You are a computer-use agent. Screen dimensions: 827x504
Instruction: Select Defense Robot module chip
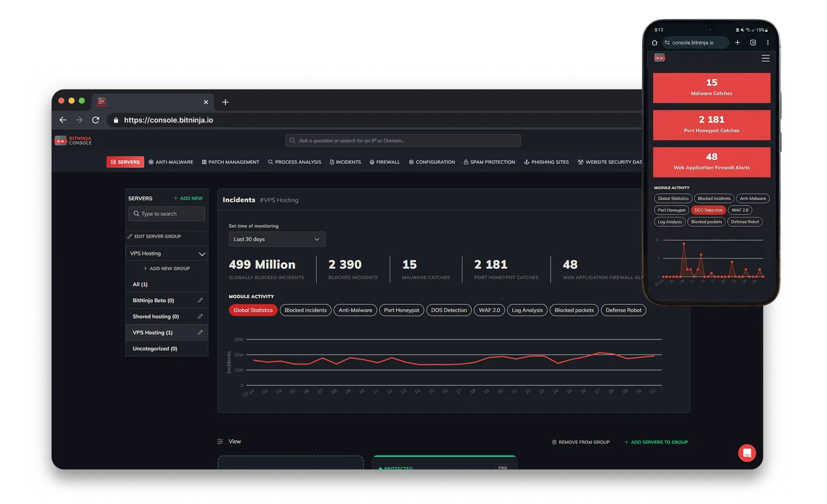point(624,310)
